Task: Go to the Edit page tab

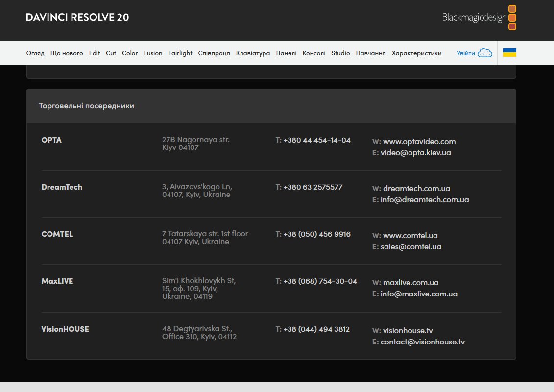Action: click(95, 53)
